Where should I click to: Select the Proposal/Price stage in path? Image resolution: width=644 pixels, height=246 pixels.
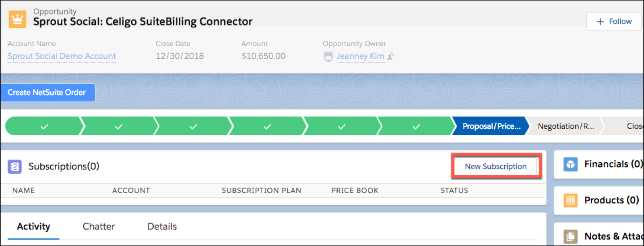tap(491, 126)
